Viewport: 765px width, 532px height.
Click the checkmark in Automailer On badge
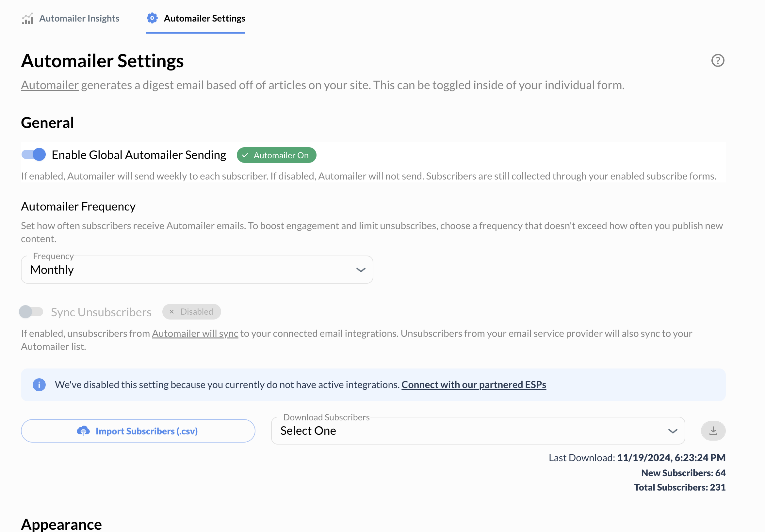click(x=245, y=155)
